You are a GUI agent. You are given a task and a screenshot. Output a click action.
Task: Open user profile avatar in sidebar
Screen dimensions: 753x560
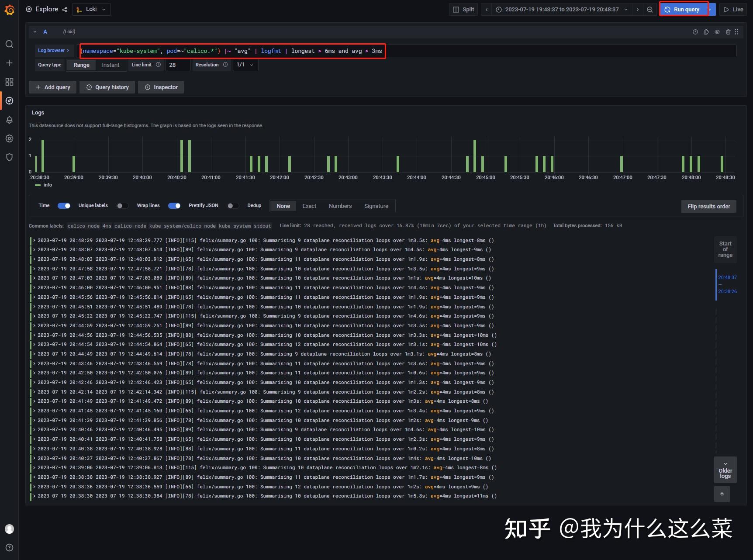pos(9,529)
